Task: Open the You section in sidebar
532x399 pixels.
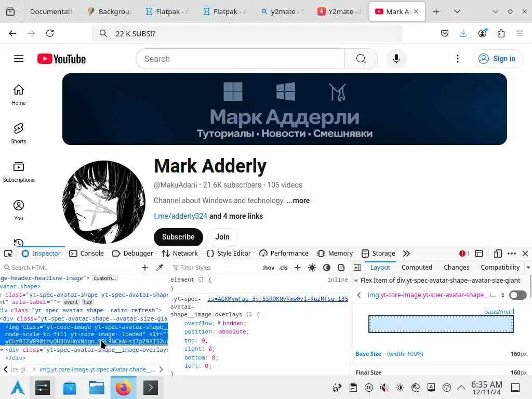Action: 19,210
